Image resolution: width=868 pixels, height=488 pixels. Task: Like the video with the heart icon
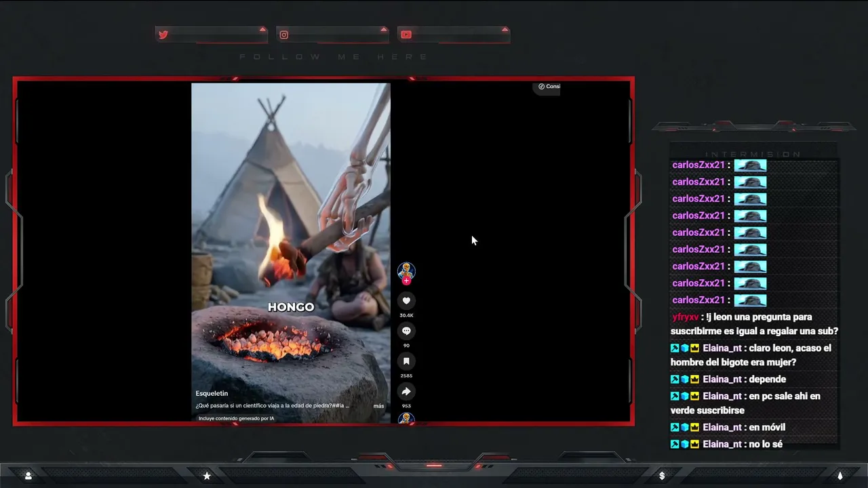click(x=406, y=301)
